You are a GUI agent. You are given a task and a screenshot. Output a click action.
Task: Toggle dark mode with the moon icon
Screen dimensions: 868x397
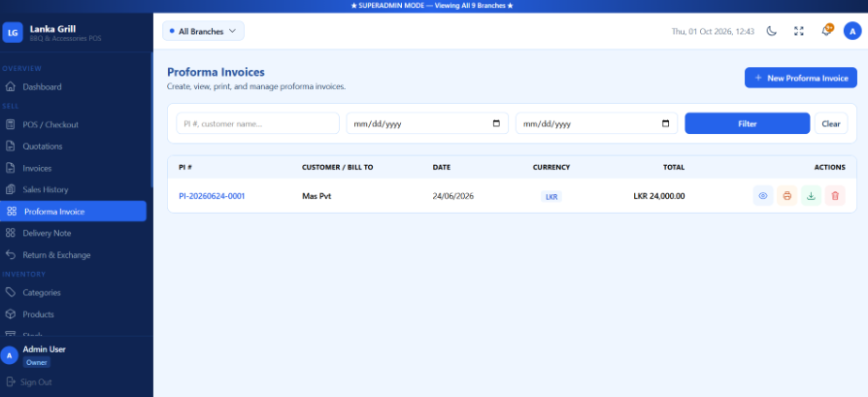click(771, 31)
